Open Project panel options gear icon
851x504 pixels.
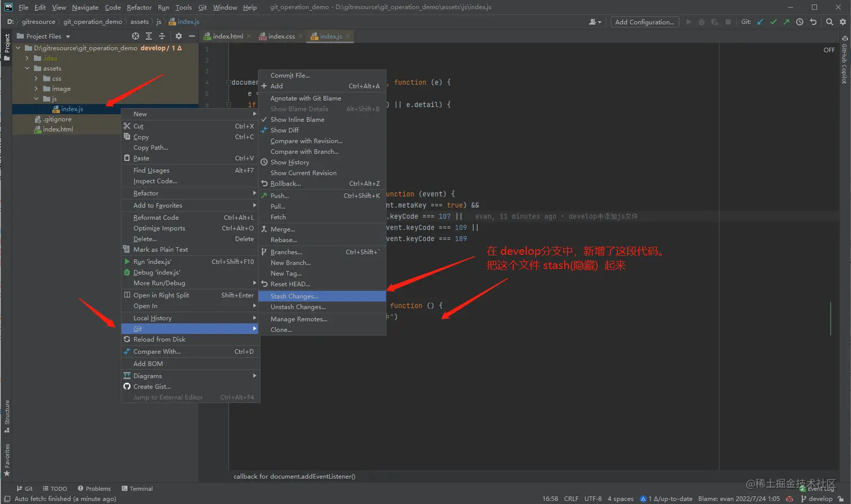pyautogui.click(x=178, y=36)
